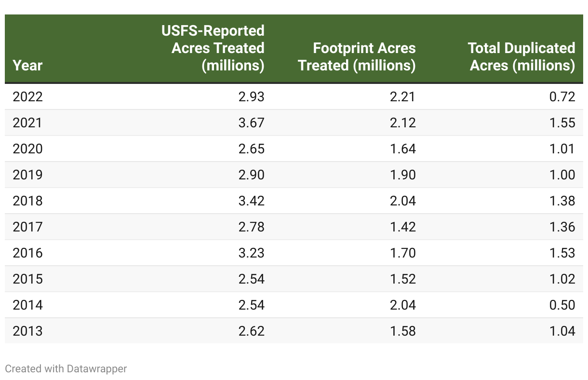Click the 3.23 USFS value for 2016
This screenshot has height=380, width=588.
[251, 253]
